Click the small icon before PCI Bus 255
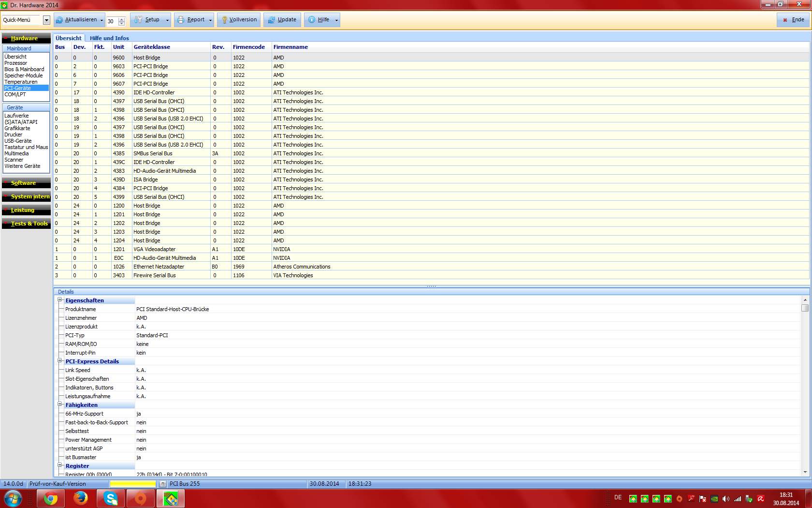This screenshot has height=508, width=812. (x=163, y=484)
